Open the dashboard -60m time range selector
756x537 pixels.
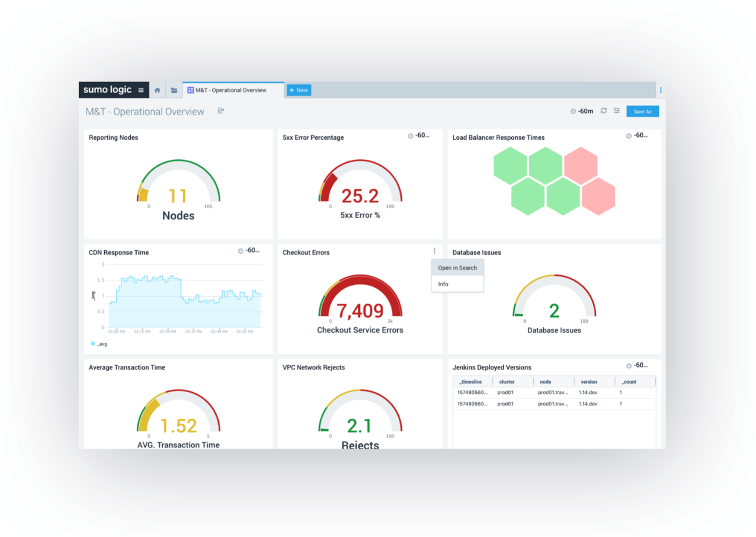click(582, 111)
